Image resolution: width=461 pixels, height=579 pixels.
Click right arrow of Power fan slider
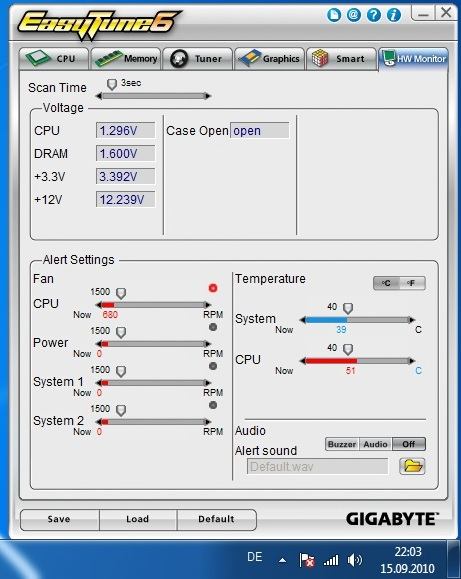coord(208,344)
